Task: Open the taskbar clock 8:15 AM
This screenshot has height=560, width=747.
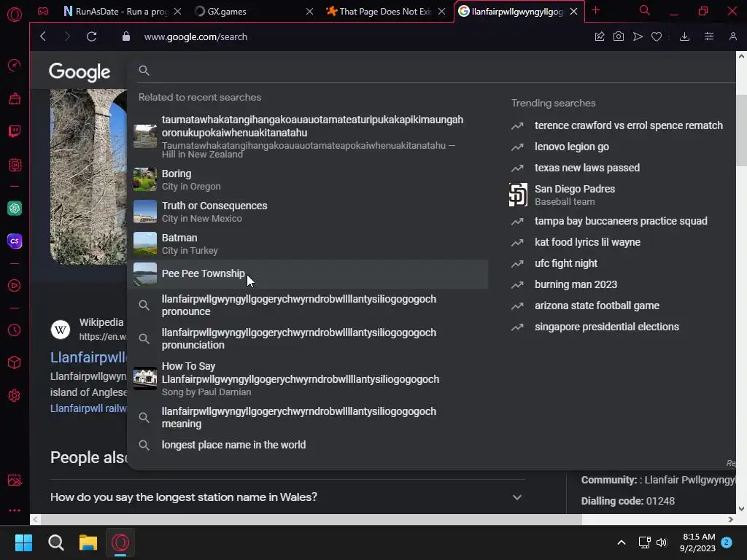Action: tap(698, 542)
